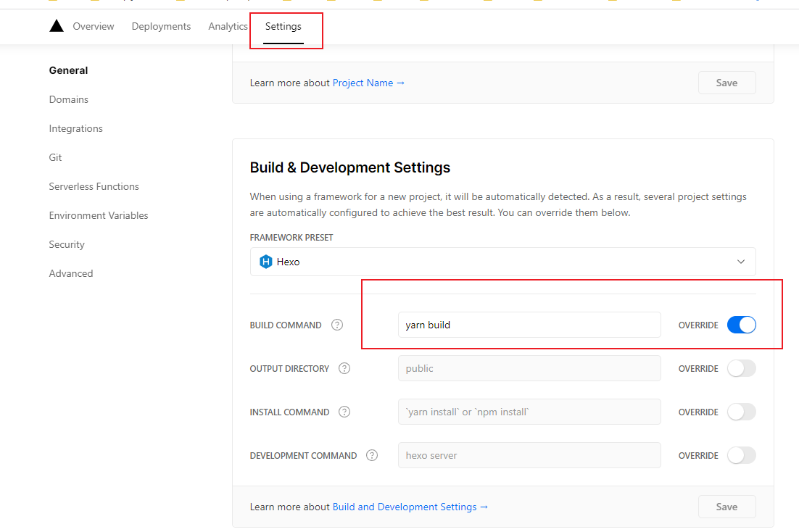Click the Hexo framework logo icon

[265, 262]
